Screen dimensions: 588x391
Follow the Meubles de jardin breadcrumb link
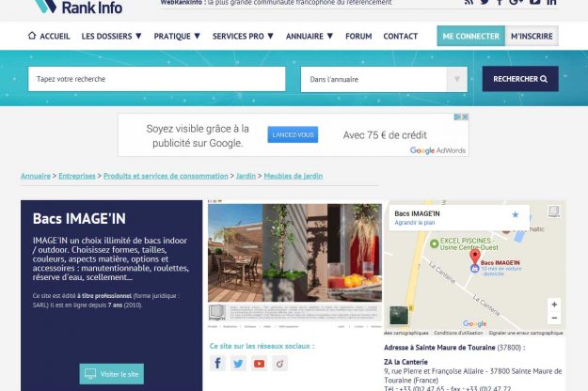click(x=293, y=176)
